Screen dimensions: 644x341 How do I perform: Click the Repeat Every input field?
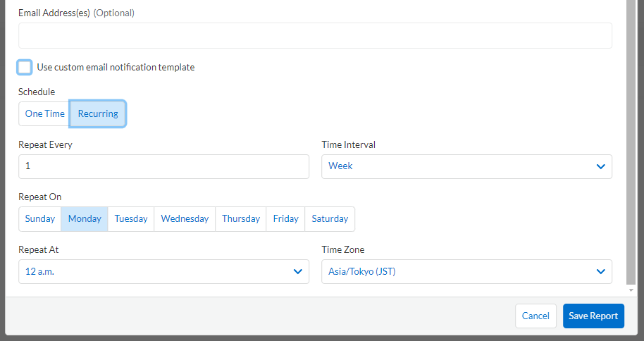point(163,166)
